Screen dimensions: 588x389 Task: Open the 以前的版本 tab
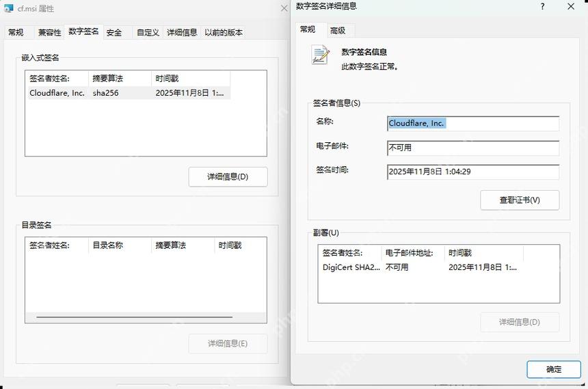coord(224,32)
